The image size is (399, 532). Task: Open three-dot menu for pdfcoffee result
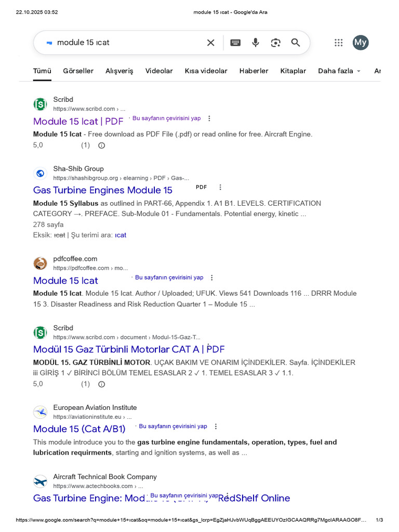coord(211,278)
